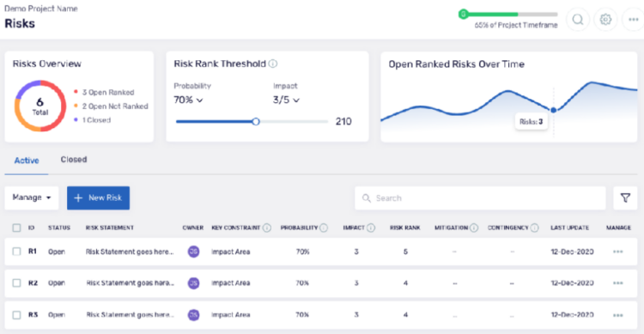Click info icon beside Risk Rank Threshold
Viewport: 644px width, 334px height.
point(273,64)
